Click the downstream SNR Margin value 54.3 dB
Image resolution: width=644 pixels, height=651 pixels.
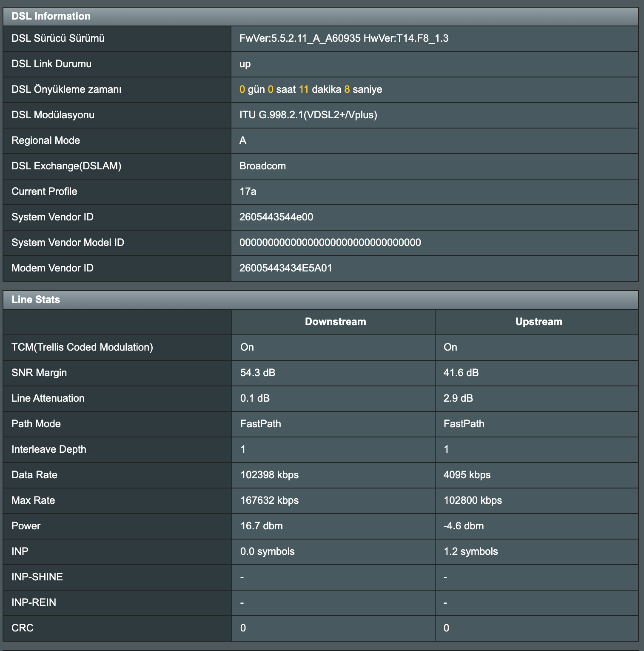pos(258,373)
